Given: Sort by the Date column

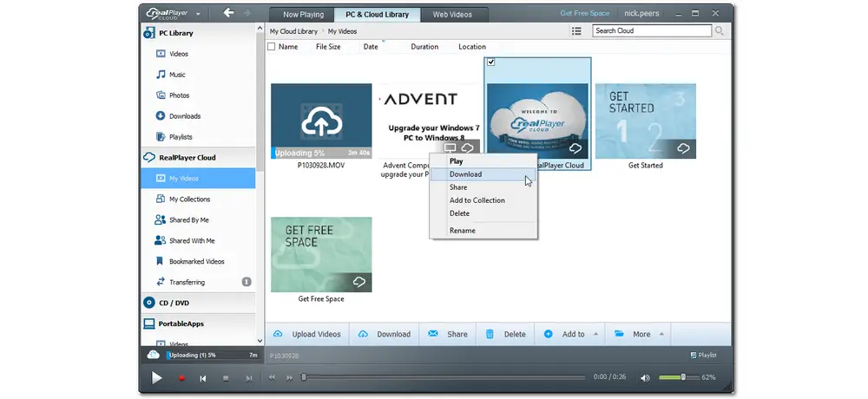Looking at the screenshot, I should tap(371, 47).
